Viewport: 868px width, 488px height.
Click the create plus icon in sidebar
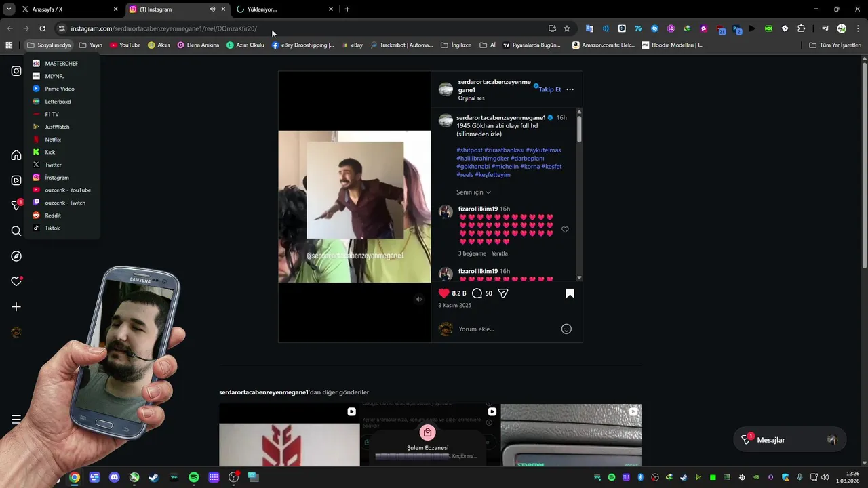tap(16, 307)
